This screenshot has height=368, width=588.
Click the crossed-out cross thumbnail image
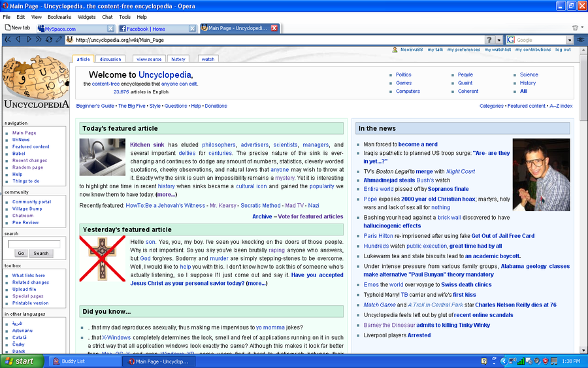tap(103, 259)
